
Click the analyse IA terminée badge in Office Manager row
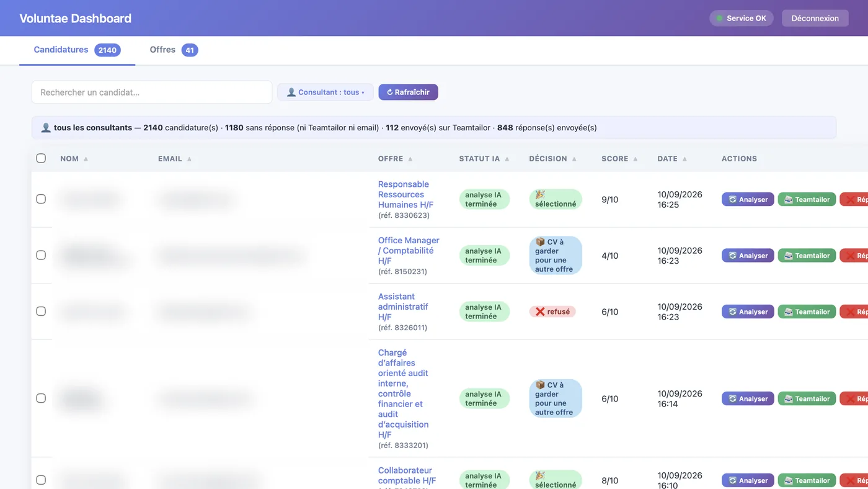click(484, 255)
